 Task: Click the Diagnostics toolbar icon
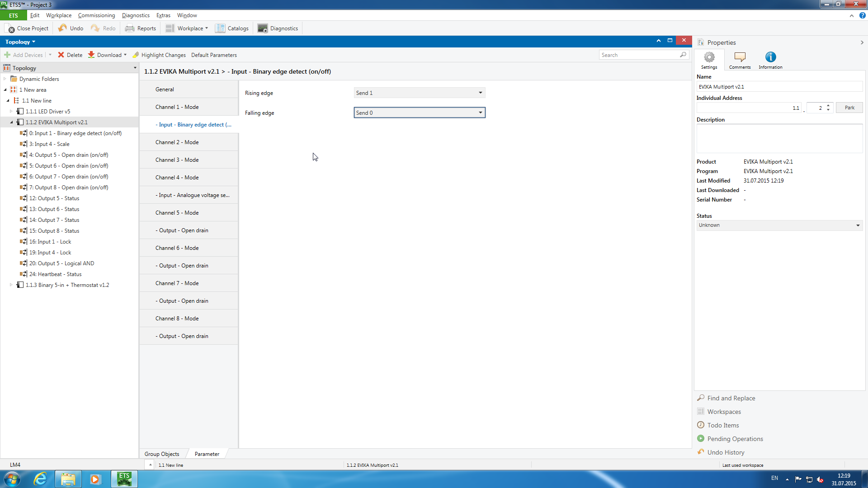[x=263, y=28]
